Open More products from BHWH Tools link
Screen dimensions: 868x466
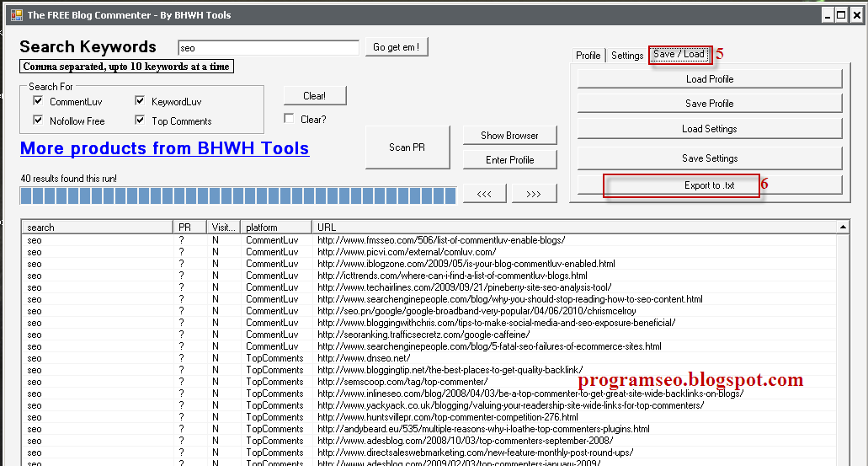tap(164, 149)
